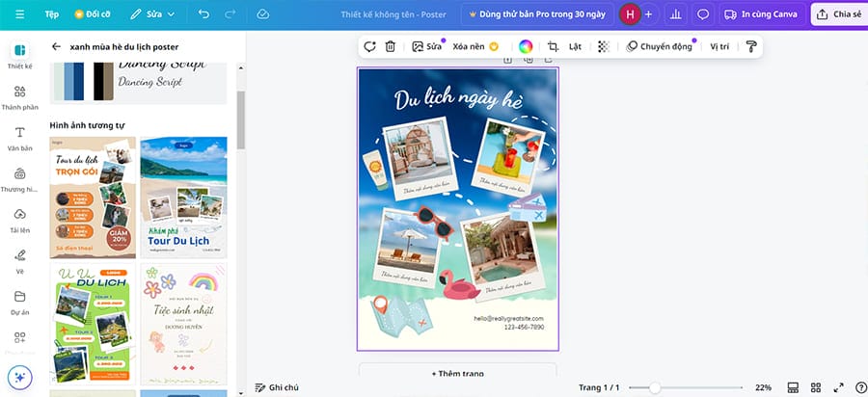
Task: Open the Vẽ draw tab
Action: click(x=20, y=261)
